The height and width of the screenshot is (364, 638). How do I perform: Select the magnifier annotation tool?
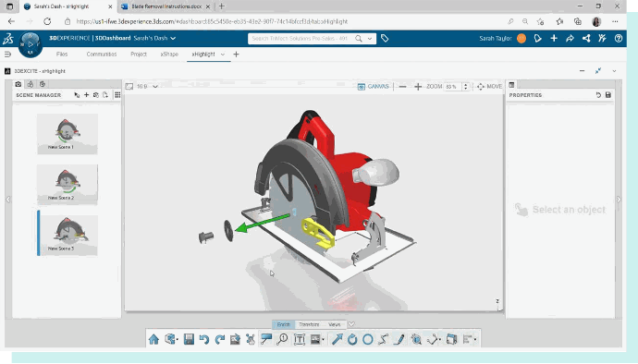click(x=282, y=339)
